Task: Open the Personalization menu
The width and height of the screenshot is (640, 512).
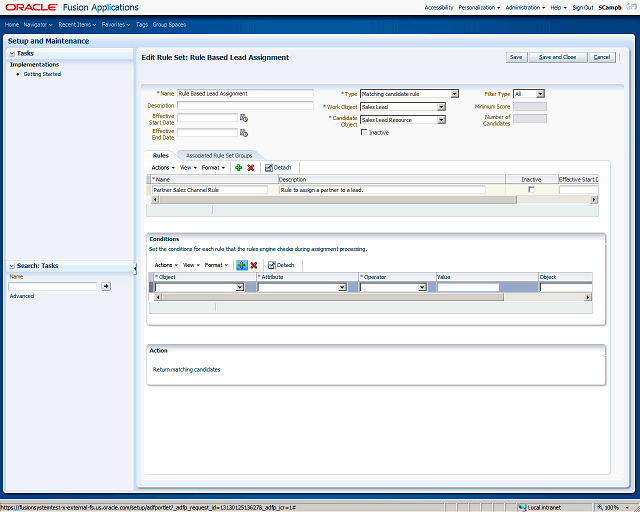Action: pos(479,8)
